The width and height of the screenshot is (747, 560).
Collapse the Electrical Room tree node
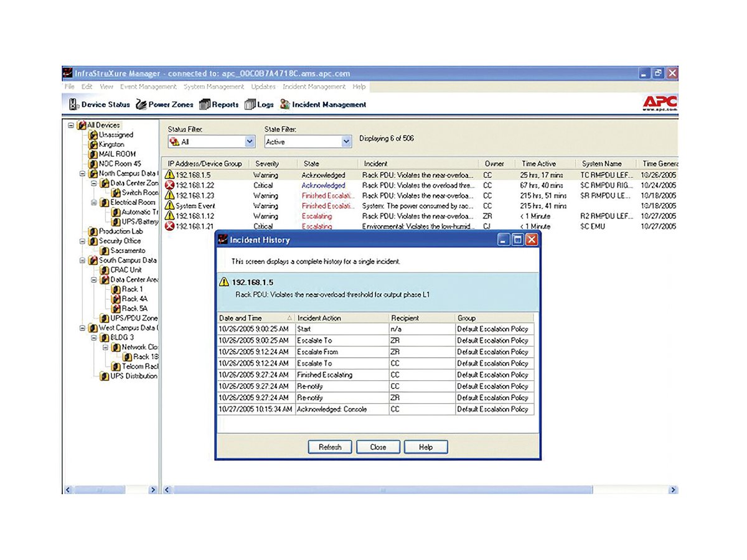tap(95, 202)
